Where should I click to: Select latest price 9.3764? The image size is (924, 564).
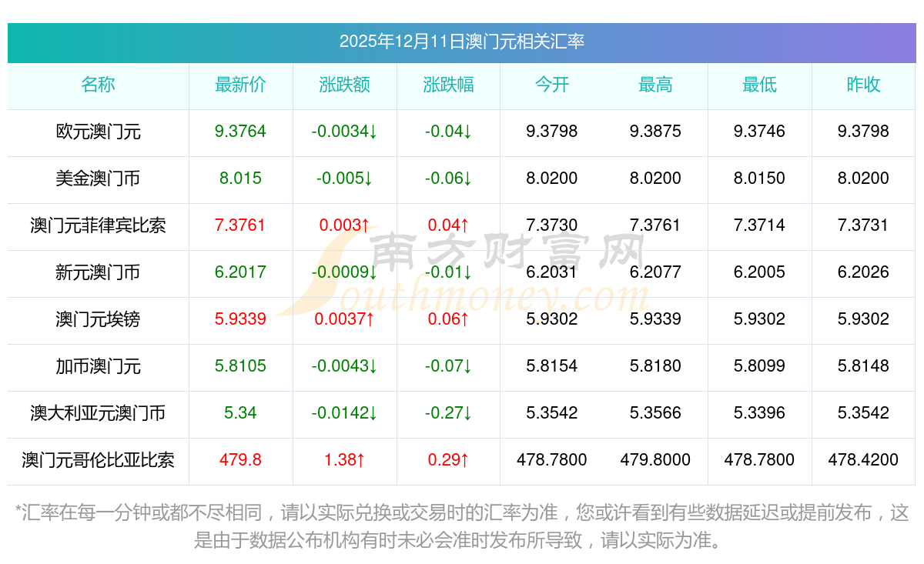240,132
